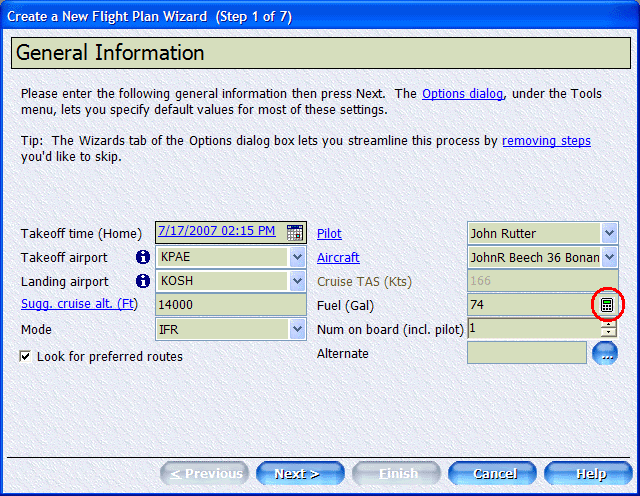The image size is (640, 496).
Task: Open the removing steps link
Action: coord(546,140)
